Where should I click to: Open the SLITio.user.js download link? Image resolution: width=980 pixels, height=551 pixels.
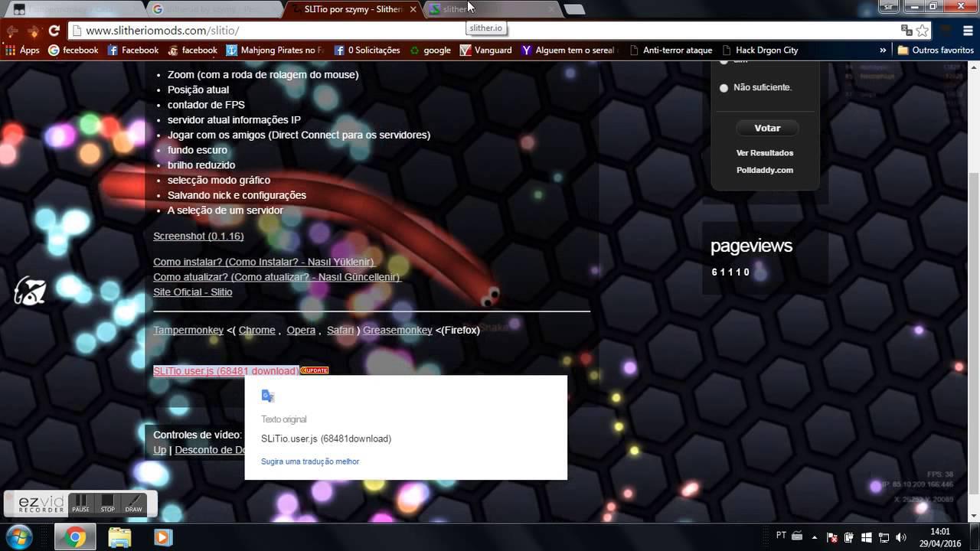pyautogui.click(x=226, y=371)
